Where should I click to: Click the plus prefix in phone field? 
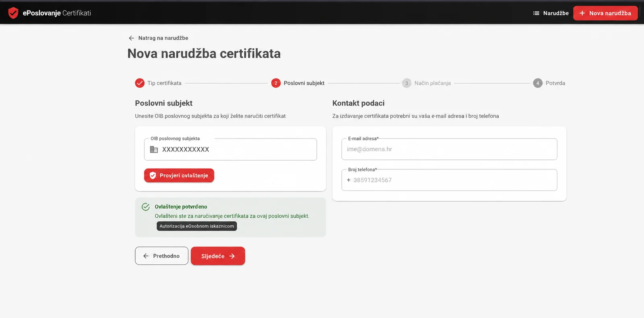tap(349, 180)
